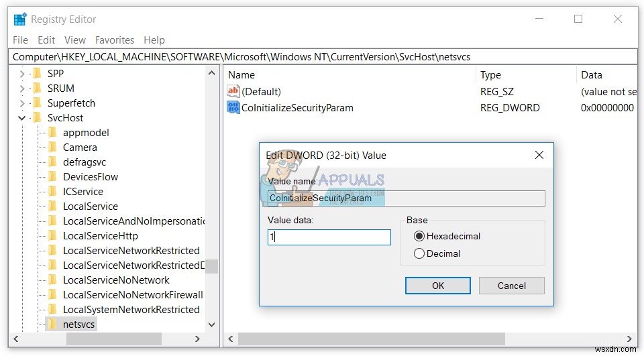Confirm the value with OK button
644x356 pixels.
438,286
